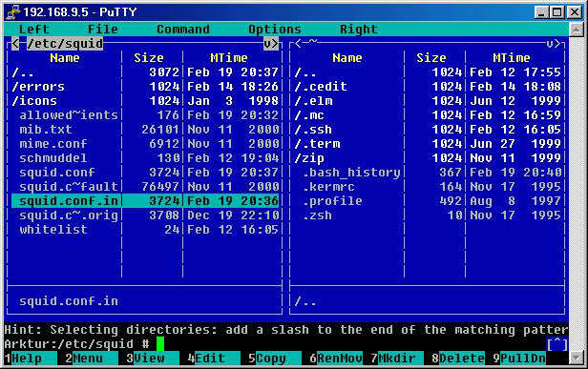Select the /icons directory
The image size is (588, 369).
pyautogui.click(x=145, y=101)
